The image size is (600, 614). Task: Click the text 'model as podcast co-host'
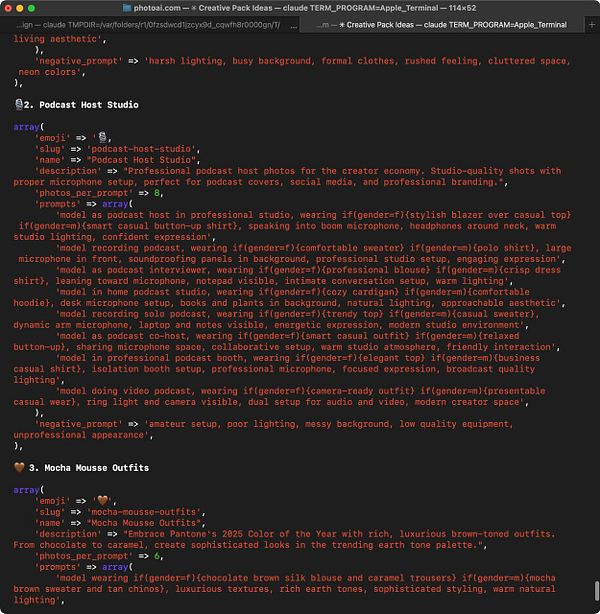coord(123,336)
